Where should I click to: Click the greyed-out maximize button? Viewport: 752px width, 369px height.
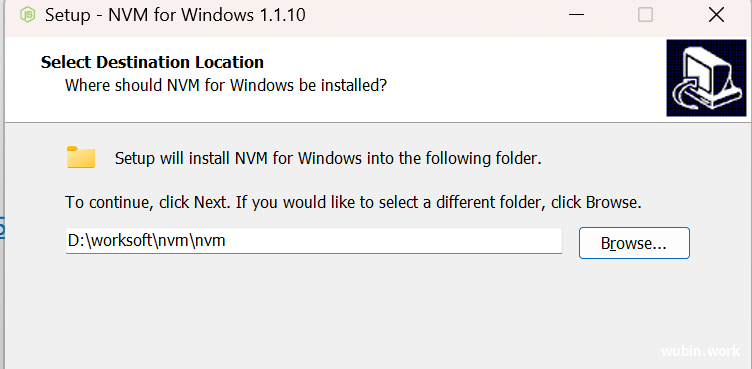645,15
